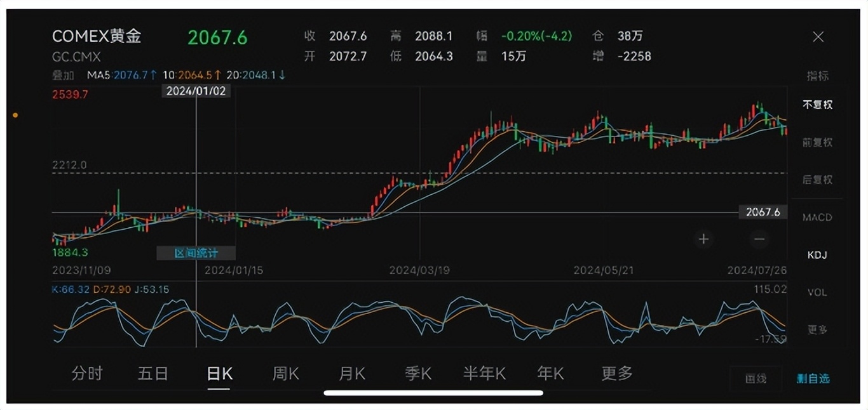Switch to the 周K weekly chart
The image size is (868, 410).
point(285,373)
